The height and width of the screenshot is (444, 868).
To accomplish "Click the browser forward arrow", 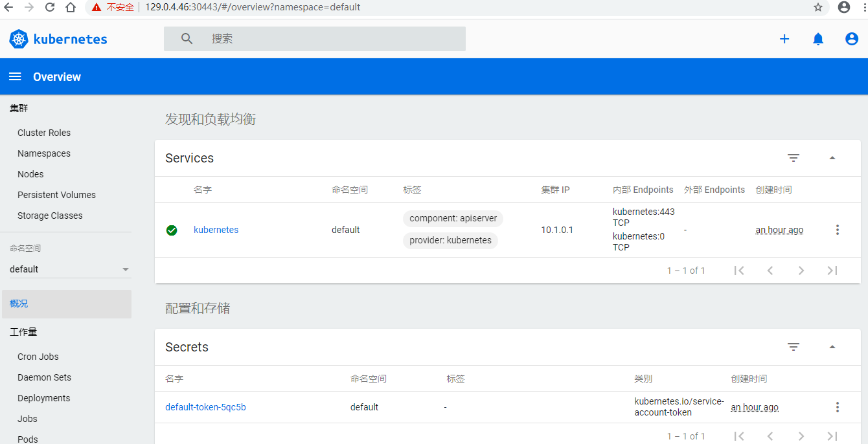I will click(29, 8).
